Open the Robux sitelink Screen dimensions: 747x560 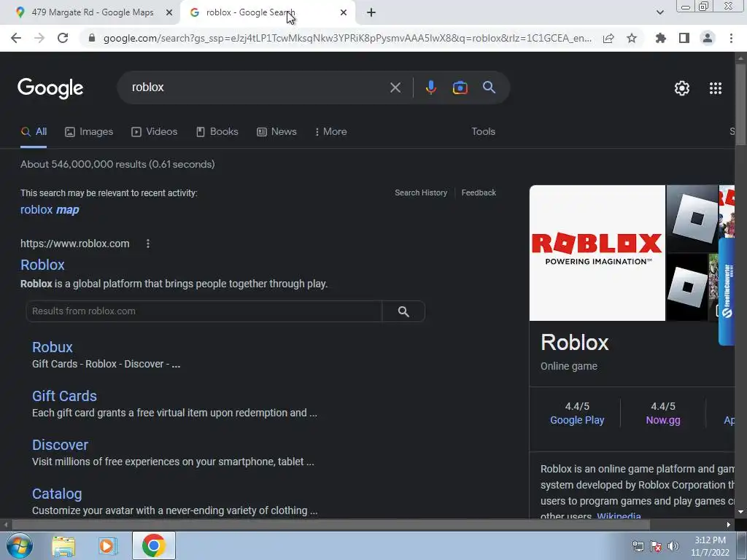[53, 347]
